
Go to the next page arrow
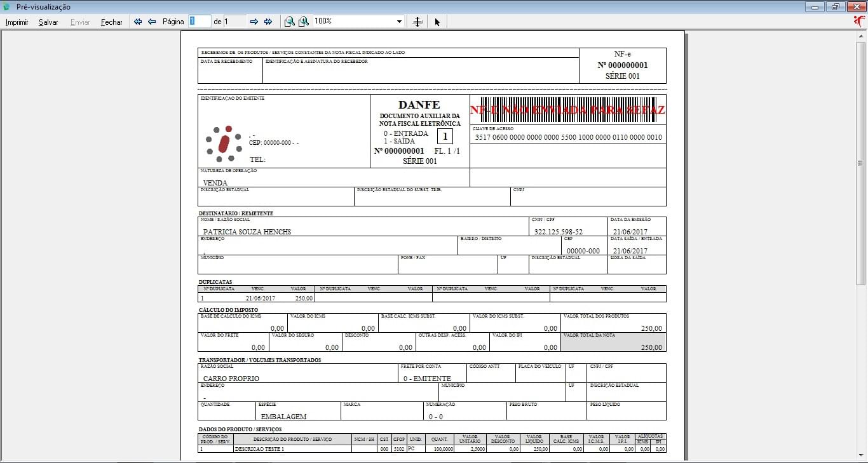pos(254,22)
